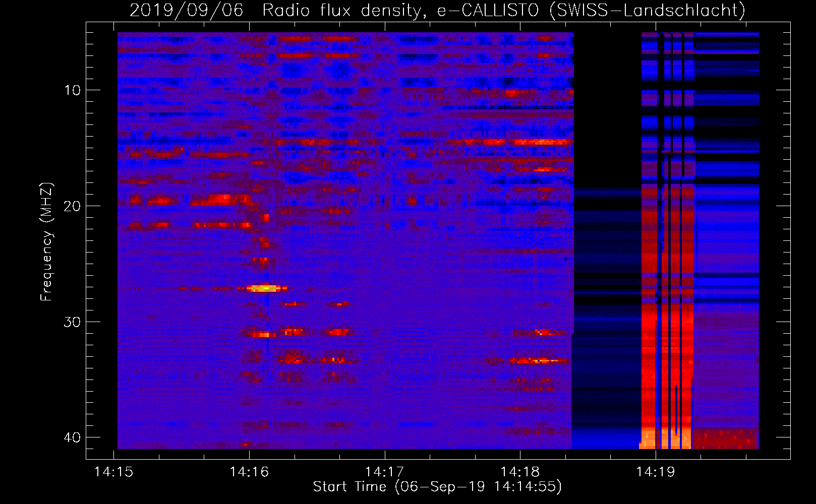Click the 14:18 time tick label
This screenshot has height=504, width=816.
point(520,472)
